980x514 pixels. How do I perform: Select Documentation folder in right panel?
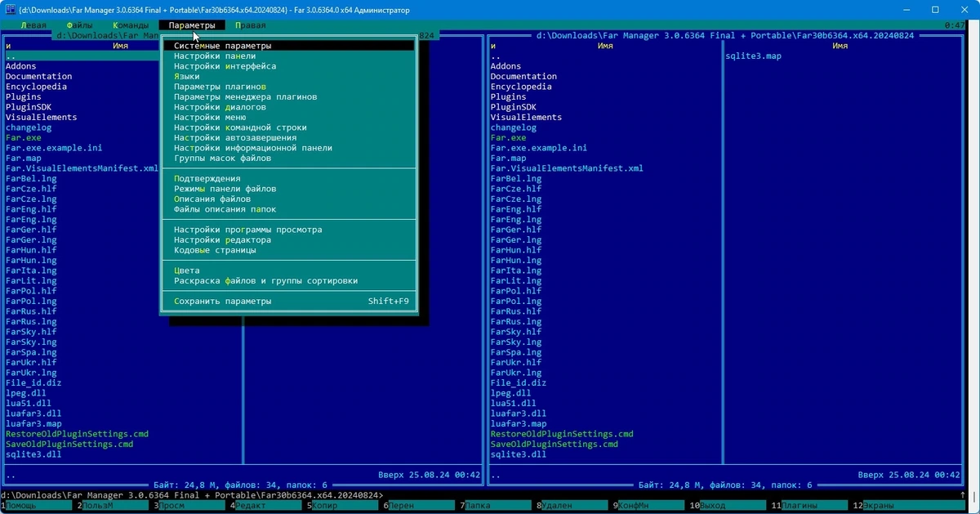pos(523,77)
